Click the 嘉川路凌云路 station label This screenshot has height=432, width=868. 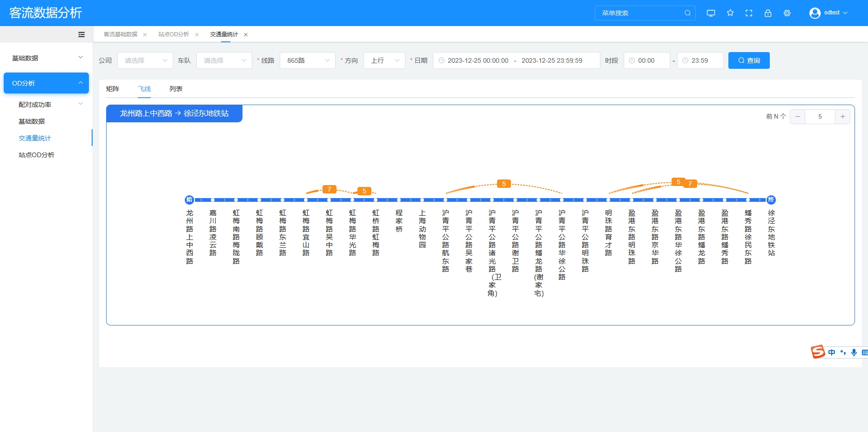213,233
